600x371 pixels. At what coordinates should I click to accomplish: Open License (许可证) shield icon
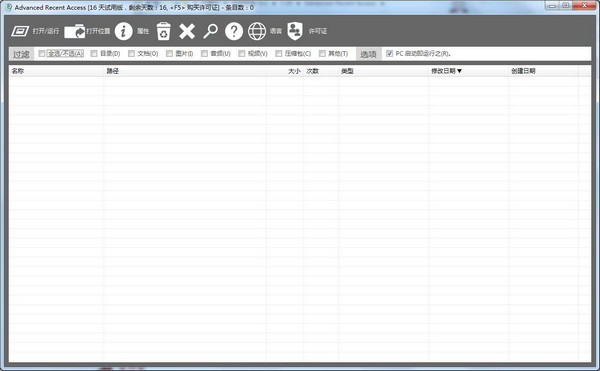295,31
